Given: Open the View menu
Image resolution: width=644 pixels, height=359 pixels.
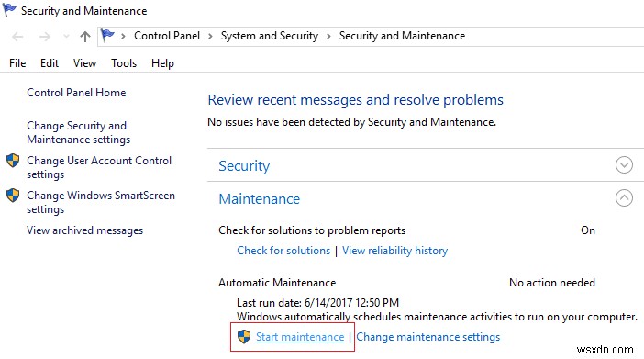Looking at the screenshot, I should tap(84, 63).
